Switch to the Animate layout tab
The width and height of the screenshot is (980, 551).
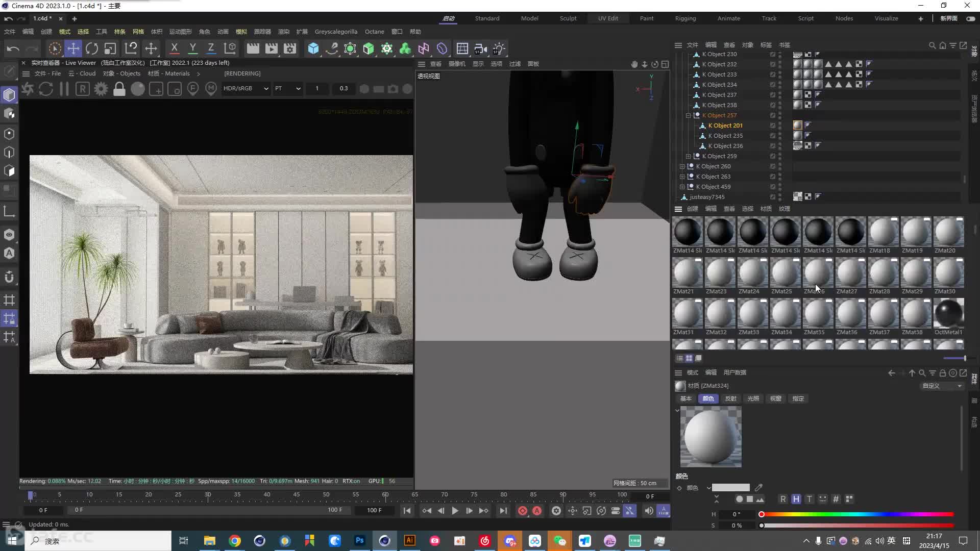[728, 18]
